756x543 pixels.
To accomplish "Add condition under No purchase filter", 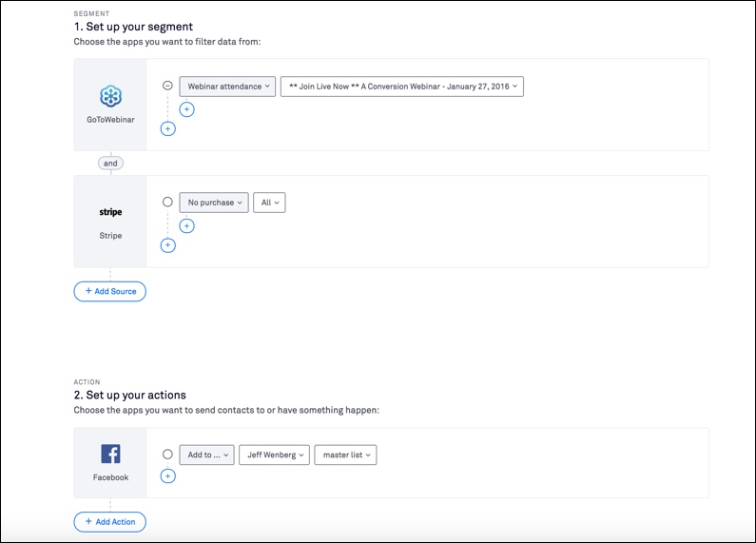I will coord(186,225).
